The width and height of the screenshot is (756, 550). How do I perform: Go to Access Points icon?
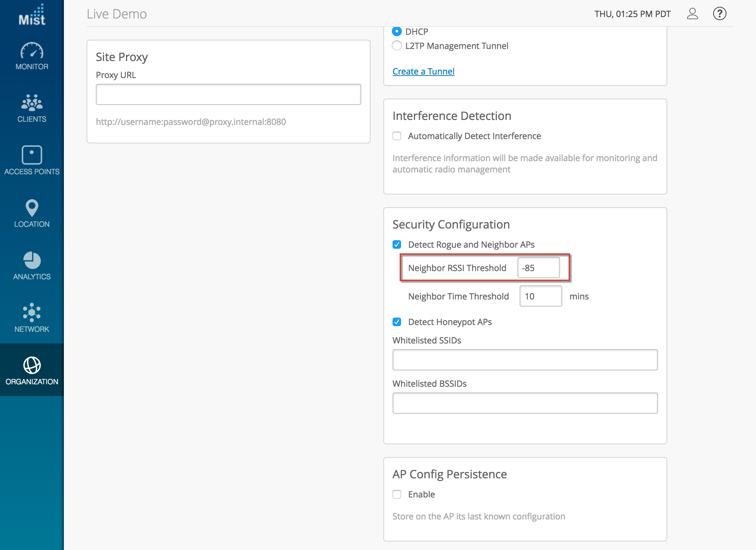click(32, 155)
